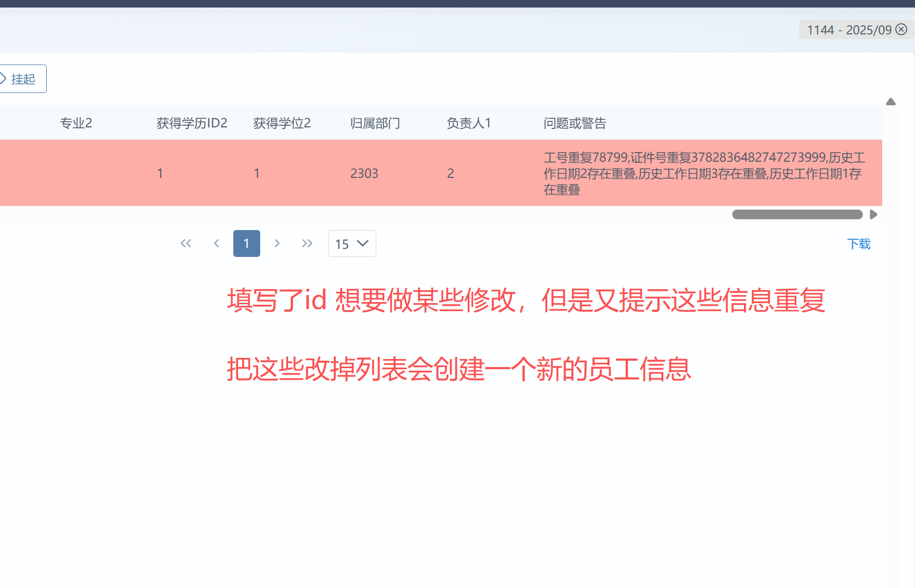
Task: Click the 下载 download link
Action: tap(859, 244)
